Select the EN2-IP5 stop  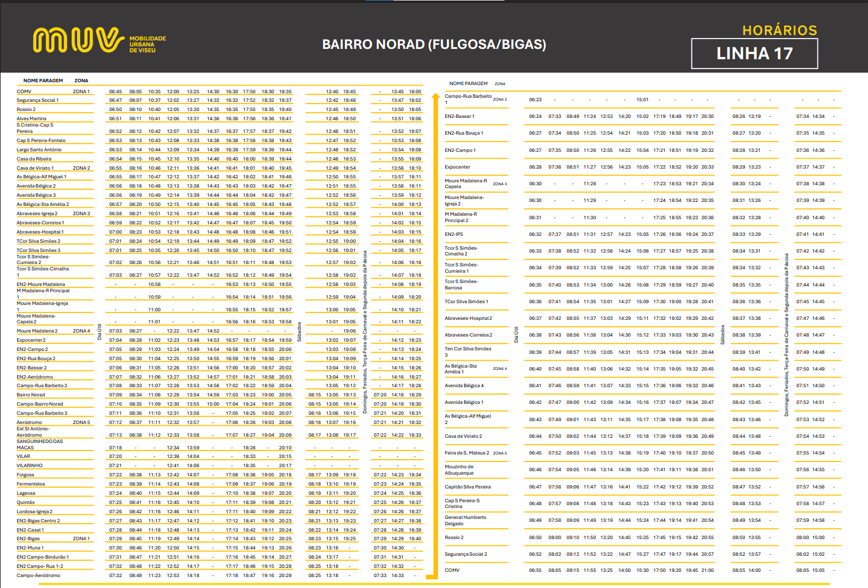(454, 234)
